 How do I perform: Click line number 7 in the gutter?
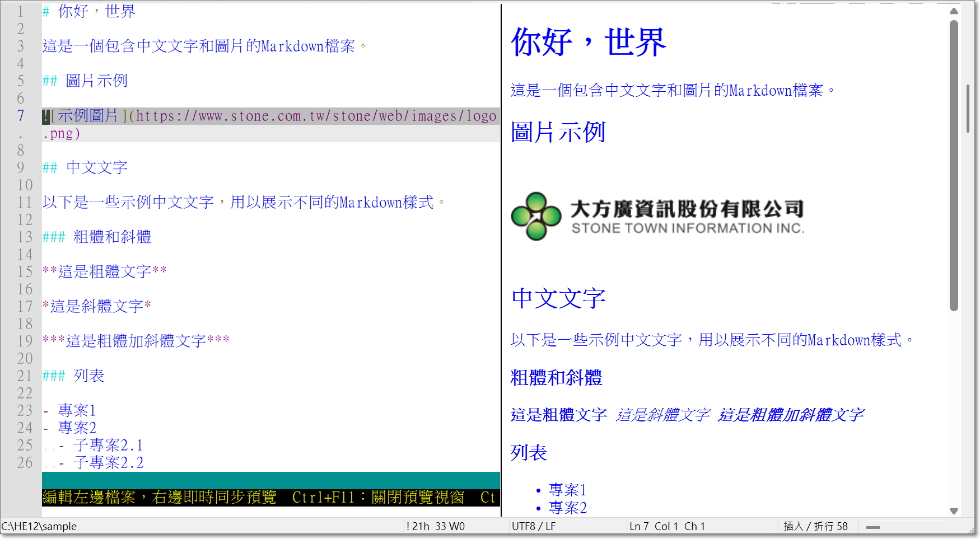point(21,116)
